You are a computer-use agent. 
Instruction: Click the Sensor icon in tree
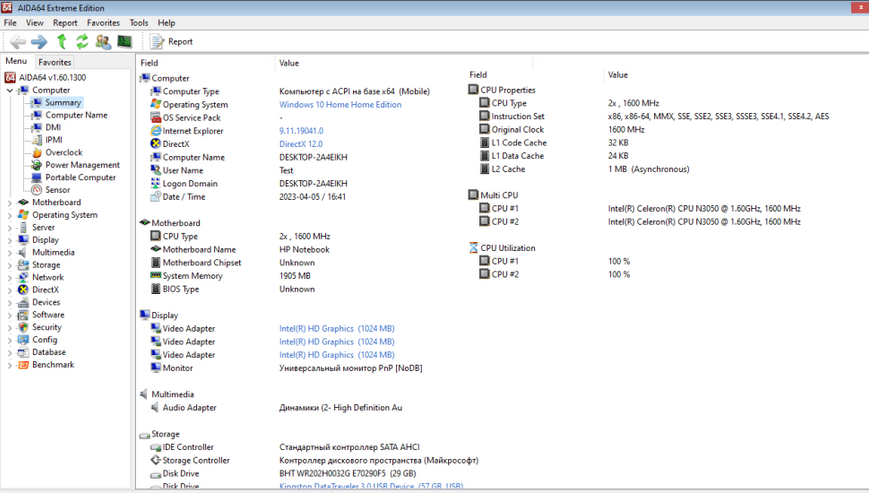37,190
